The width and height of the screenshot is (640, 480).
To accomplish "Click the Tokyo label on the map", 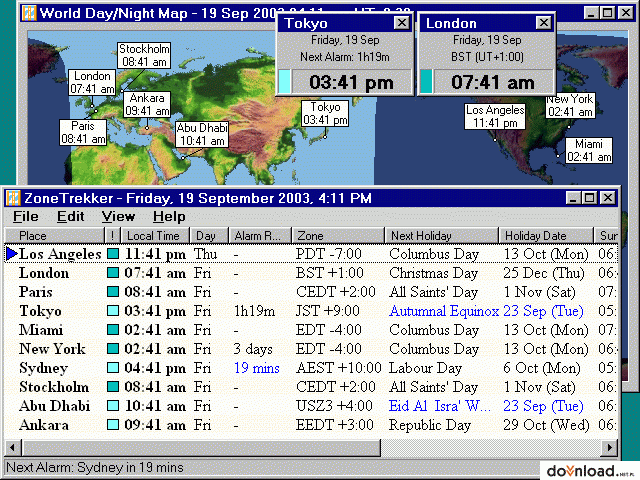I will (x=325, y=113).
